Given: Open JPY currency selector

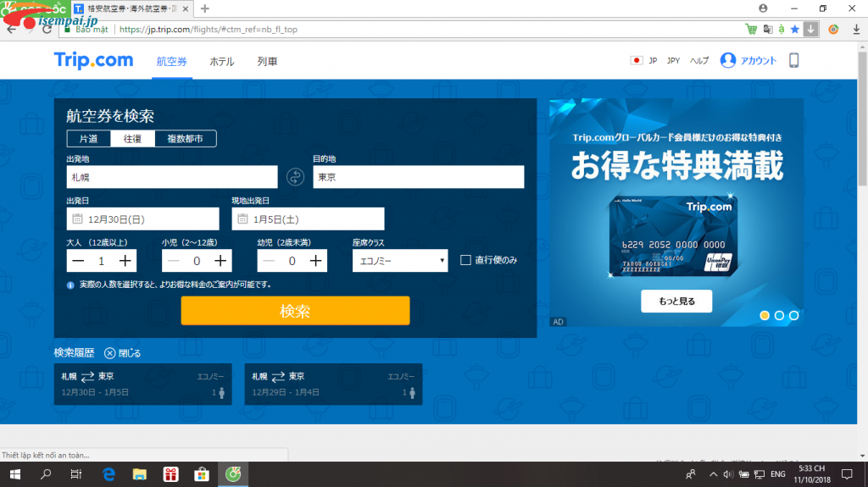Looking at the screenshot, I should 673,60.
